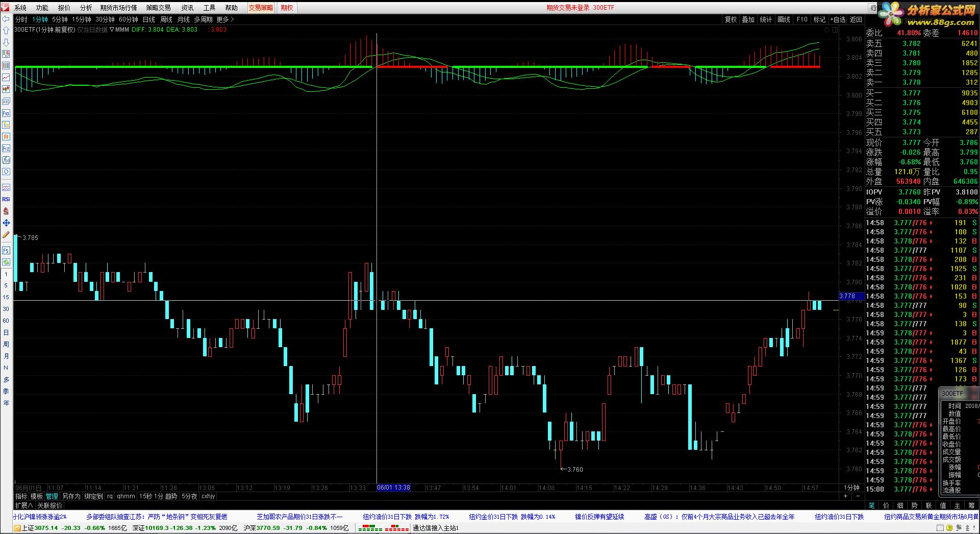Click the split-pane icon above price axis
The image size is (980, 534).
pyautogui.click(x=835, y=30)
